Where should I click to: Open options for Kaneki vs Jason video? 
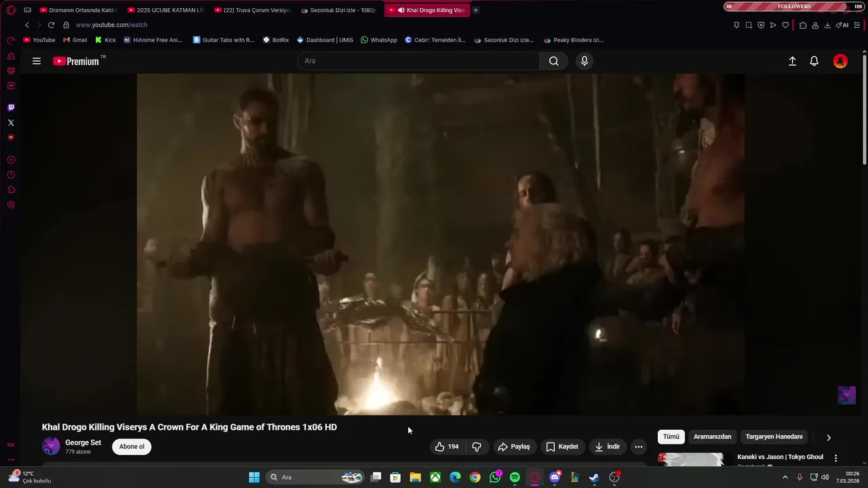tap(835, 458)
